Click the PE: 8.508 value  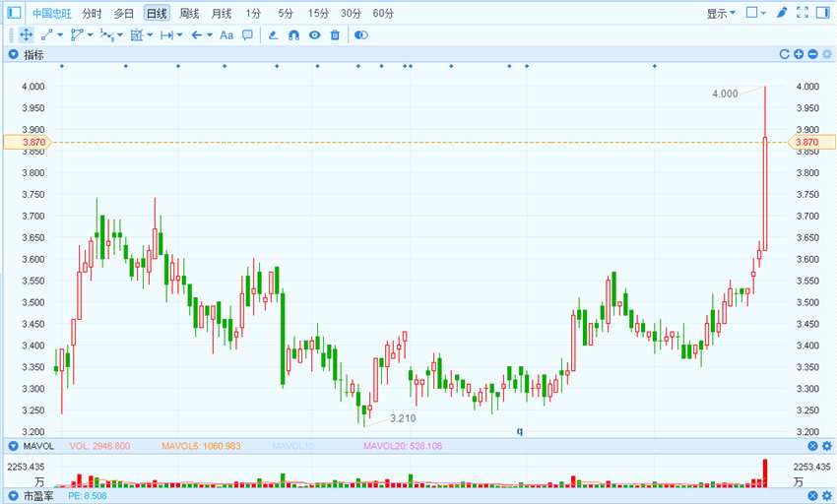(x=88, y=496)
